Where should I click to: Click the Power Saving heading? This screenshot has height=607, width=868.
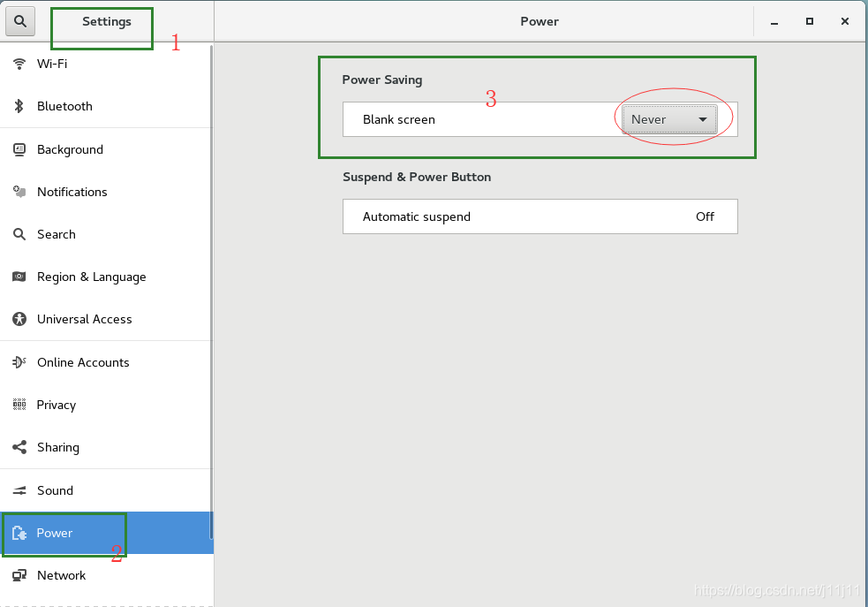point(382,80)
